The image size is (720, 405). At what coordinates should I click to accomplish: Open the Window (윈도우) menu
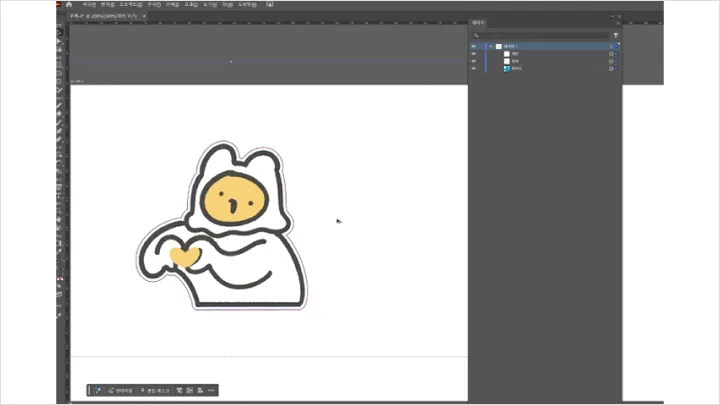[x=228, y=5]
